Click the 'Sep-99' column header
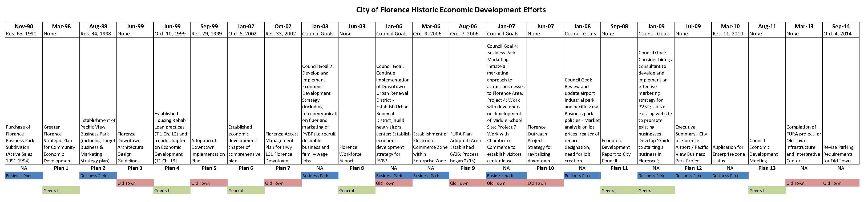This screenshot has height=202, width=868. [209, 26]
